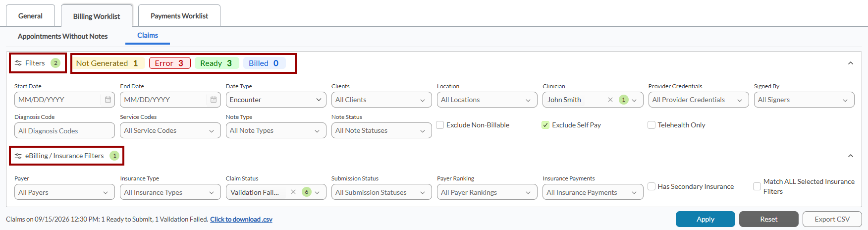Viewport: 868px width, 230px height.
Task: Collapse the eBilling / Insurance Filters section chevron
Action: click(851, 156)
